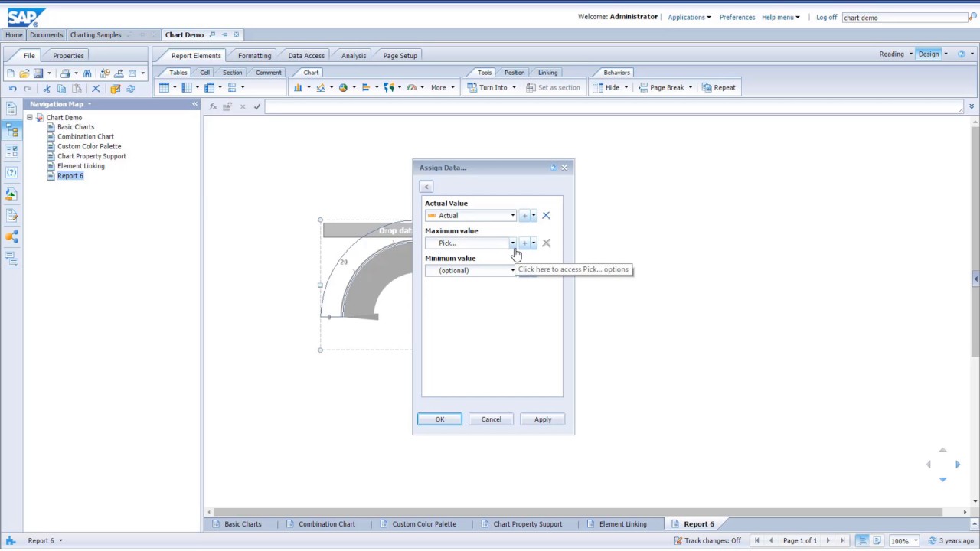Screen dimensions: 980x551
Task: Switch to the Analysis tab
Action: [x=354, y=56]
